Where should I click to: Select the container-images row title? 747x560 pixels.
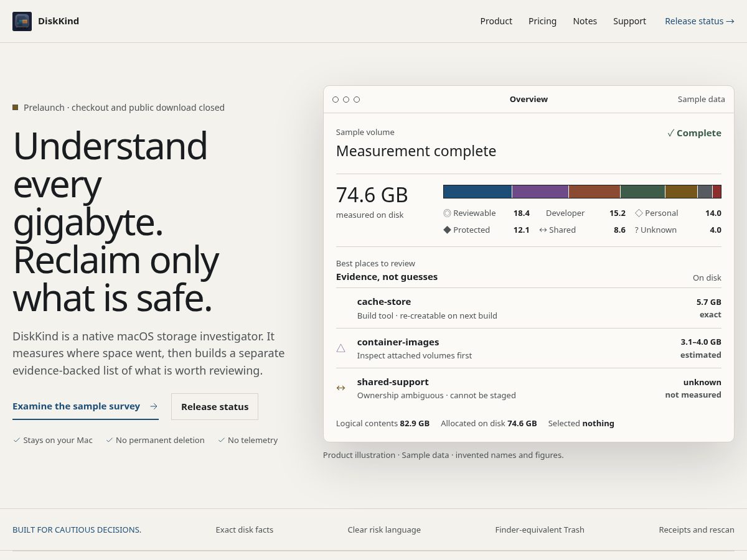click(398, 342)
